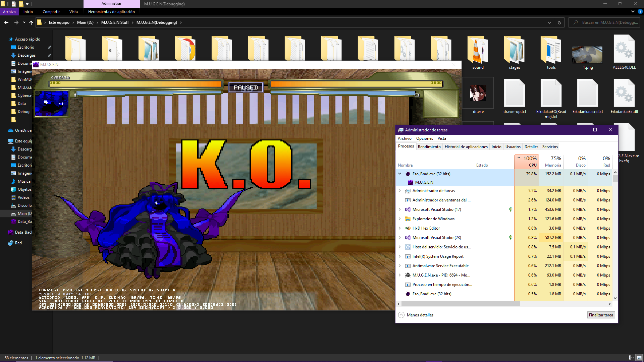Switch to the Rendimiento tab
This screenshot has width=644, height=362.
(429, 147)
